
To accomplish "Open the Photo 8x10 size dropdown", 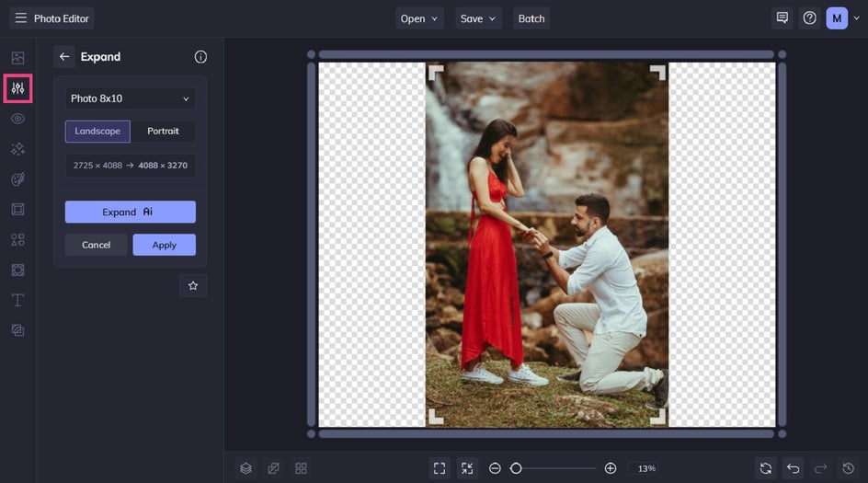I will pyautogui.click(x=130, y=98).
